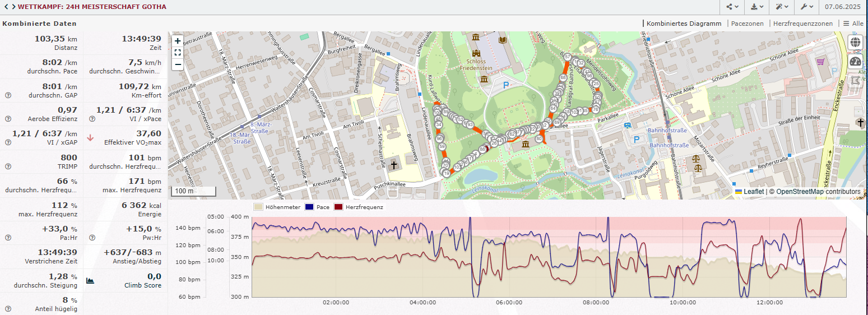
Task: Open the share dropdown menu
Action: 732,7
